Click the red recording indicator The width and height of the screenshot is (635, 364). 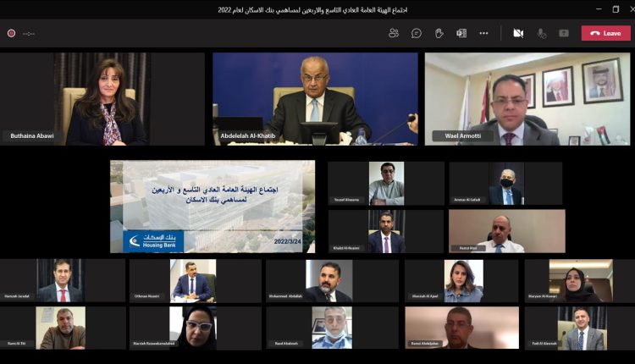(11, 33)
